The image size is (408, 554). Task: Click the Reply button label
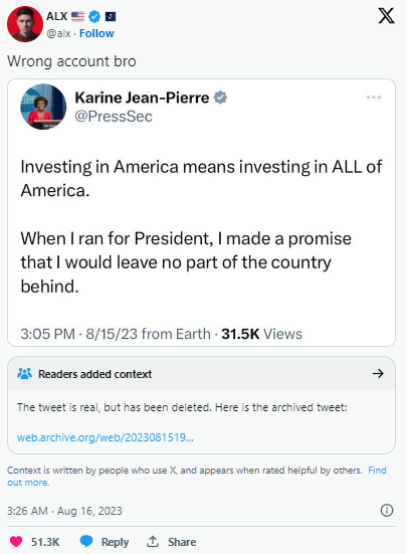click(x=115, y=542)
